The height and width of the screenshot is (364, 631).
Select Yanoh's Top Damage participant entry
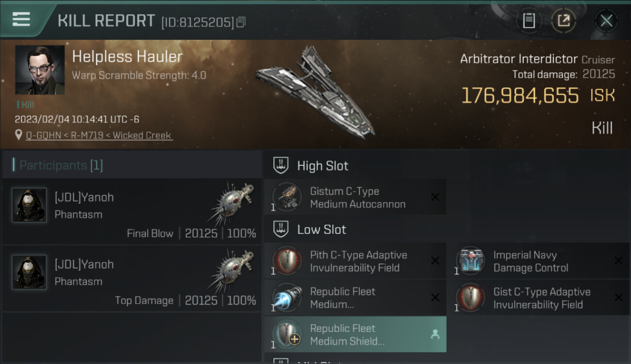coord(132,278)
